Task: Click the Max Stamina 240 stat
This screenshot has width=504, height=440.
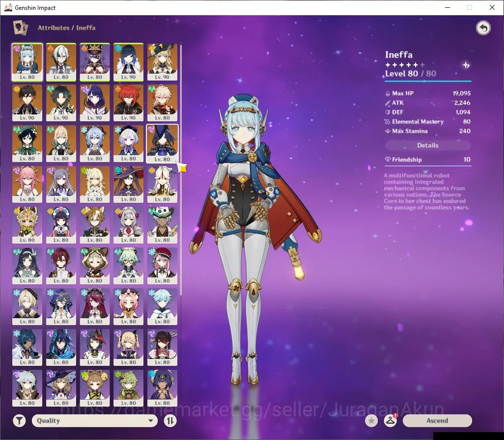Action: (428, 131)
